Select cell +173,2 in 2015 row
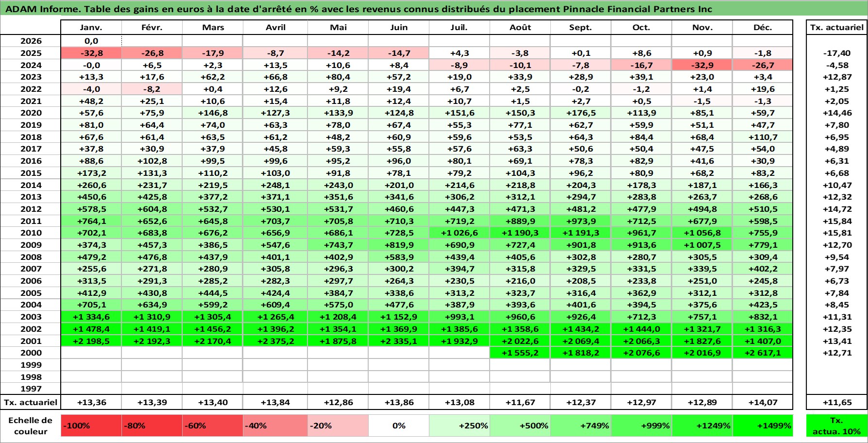The height and width of the screenshot is (443, 868). 91,173
